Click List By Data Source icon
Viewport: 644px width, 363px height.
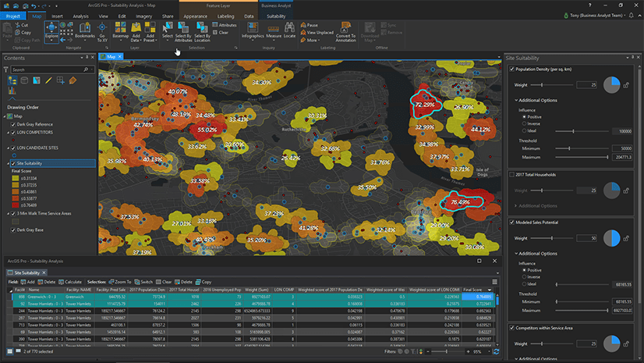pos(24,80)
